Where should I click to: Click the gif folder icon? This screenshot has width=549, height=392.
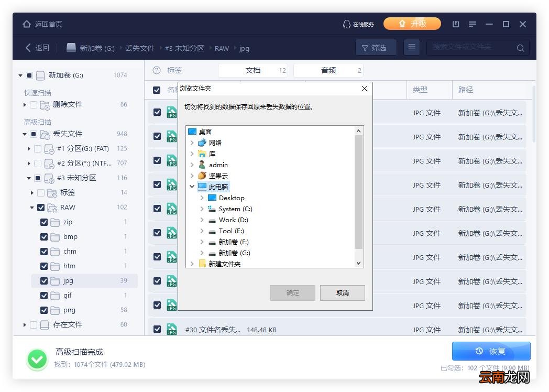55,296
